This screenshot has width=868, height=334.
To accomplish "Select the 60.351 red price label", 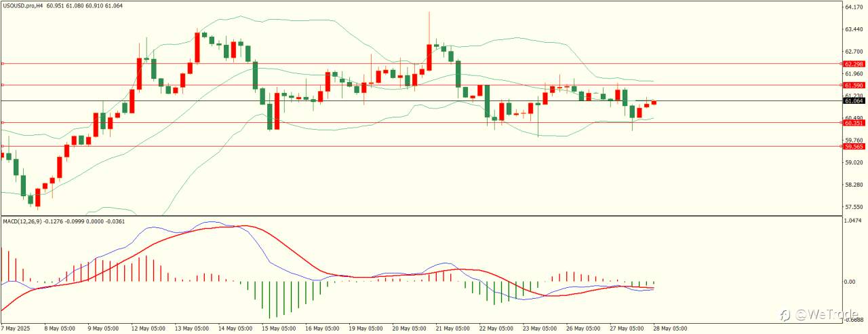I will pos(853,123).
